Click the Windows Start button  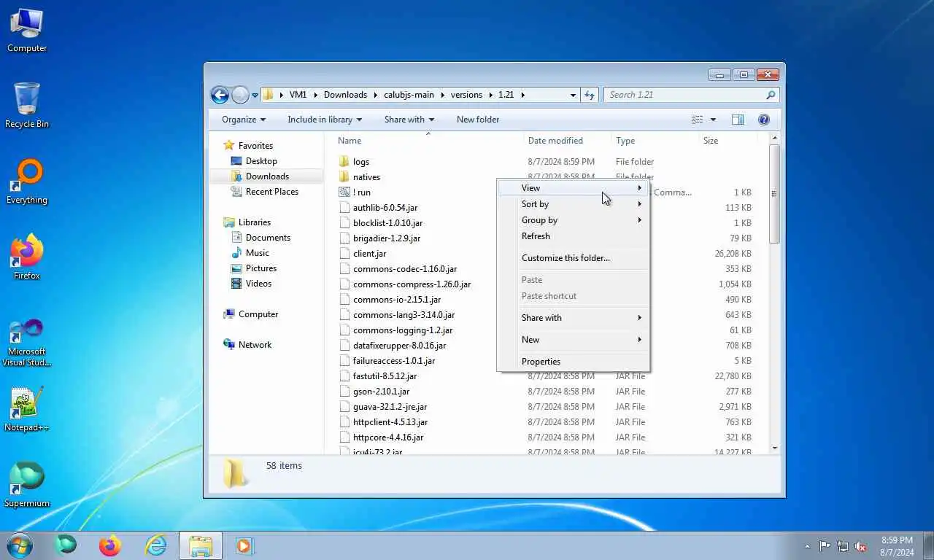(20, 545)
